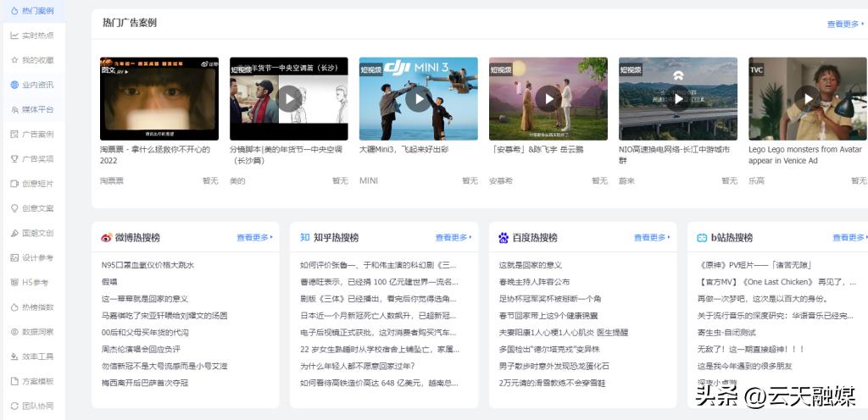Click the Zhihu 知 logo icon
This screenshot has height=420, width=868.
pos(304,238)
